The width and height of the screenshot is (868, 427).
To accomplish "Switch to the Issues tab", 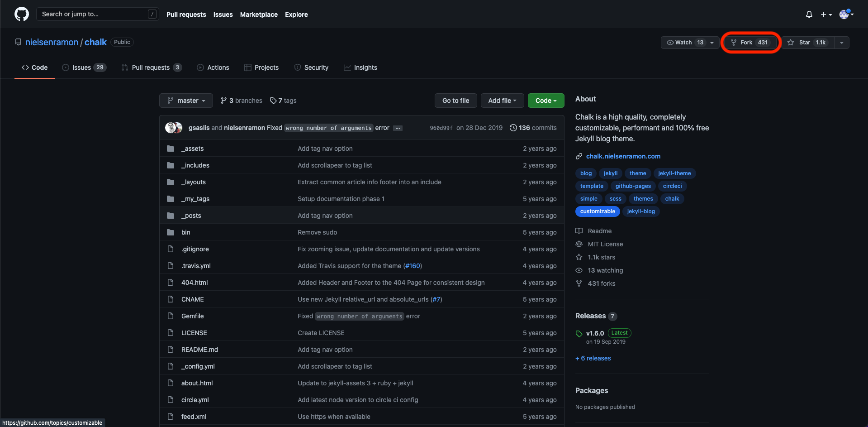I will [x=84, y=67].
